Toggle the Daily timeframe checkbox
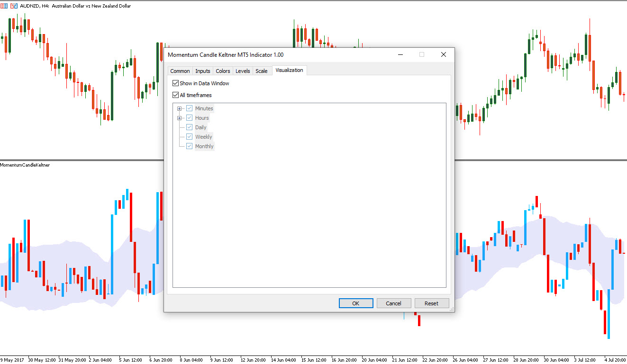Image resolution: width=627 pixels, height=364 pixels. pyautogui.click(x=190, y=127)
